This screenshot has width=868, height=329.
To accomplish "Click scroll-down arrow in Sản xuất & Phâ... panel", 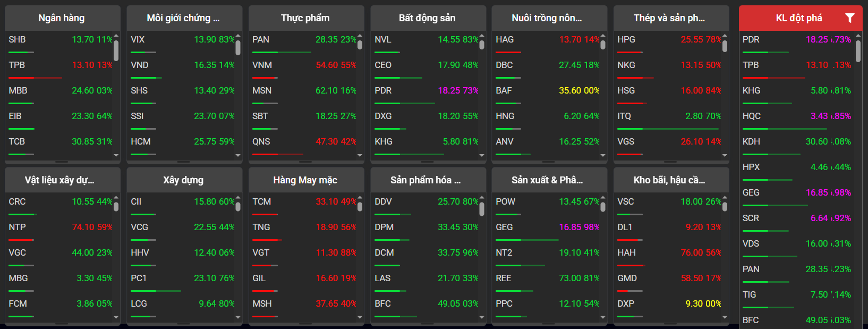I will pos(603,317).
